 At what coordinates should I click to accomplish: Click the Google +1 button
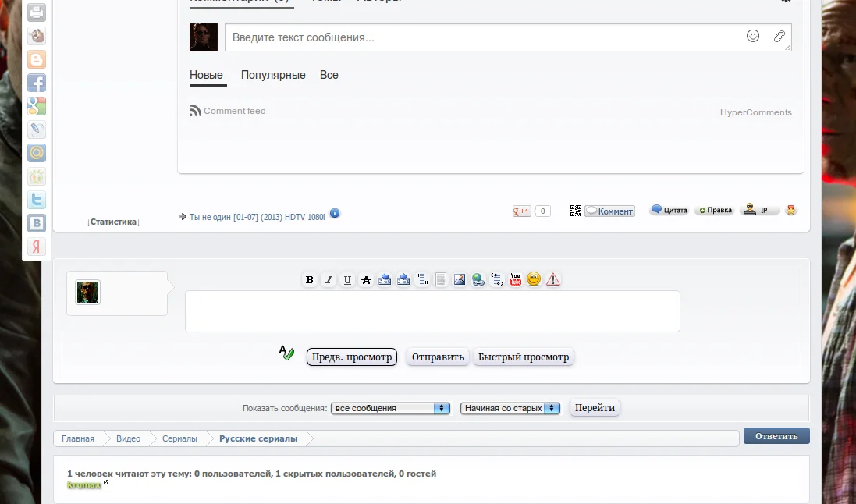coord(522,211)
